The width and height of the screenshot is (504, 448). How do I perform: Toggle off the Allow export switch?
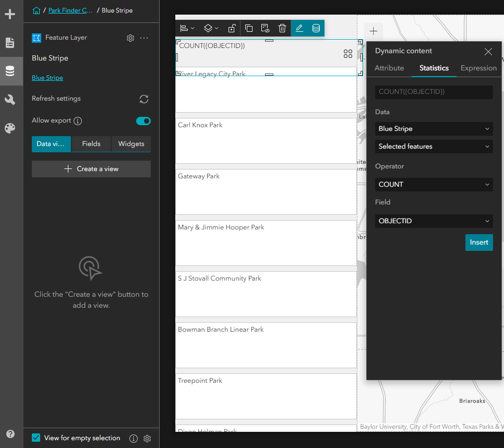(x=143, y=120)
